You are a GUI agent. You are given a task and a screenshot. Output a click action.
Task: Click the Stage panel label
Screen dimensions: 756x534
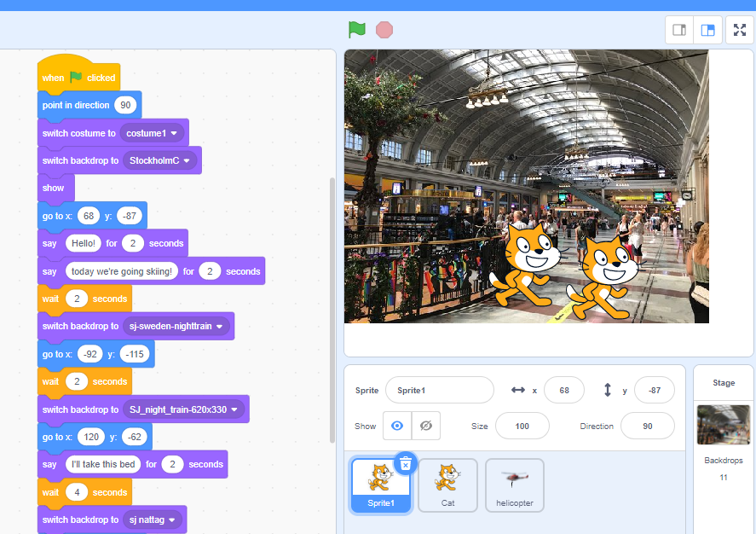point(724,382)
